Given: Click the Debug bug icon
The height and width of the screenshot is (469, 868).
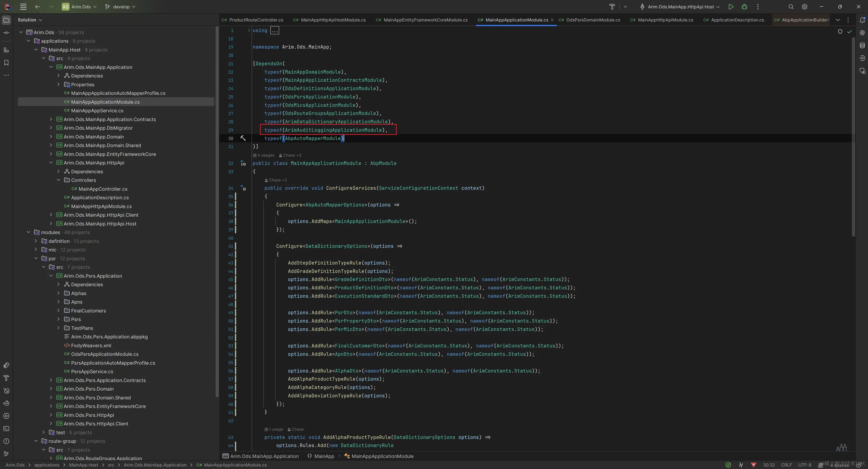Looking at the screenshot, I should pyautogui.click(x=744, y=7).
